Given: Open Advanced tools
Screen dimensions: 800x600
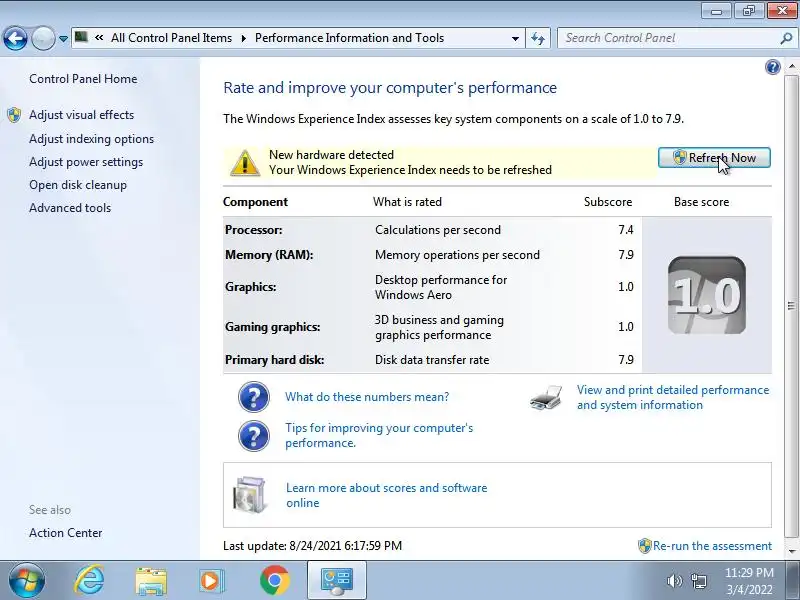Looking at the screenshot, I should pyautogui.click(x=70, y=208).
